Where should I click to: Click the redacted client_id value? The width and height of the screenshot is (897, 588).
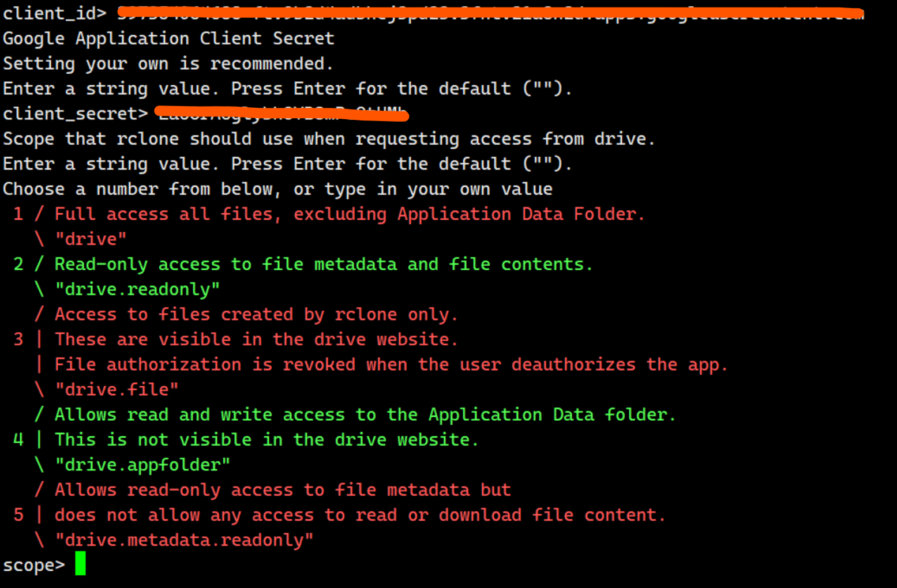[x=490, y=13]
